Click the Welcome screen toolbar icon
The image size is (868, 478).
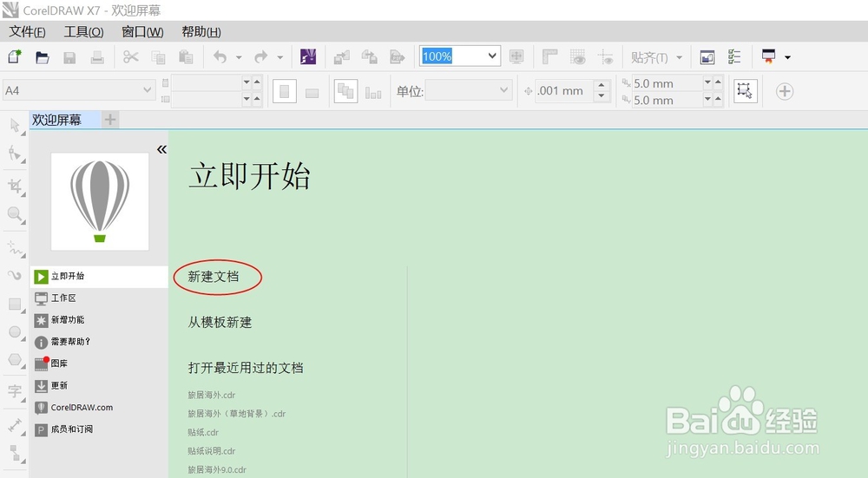(707, 57)
